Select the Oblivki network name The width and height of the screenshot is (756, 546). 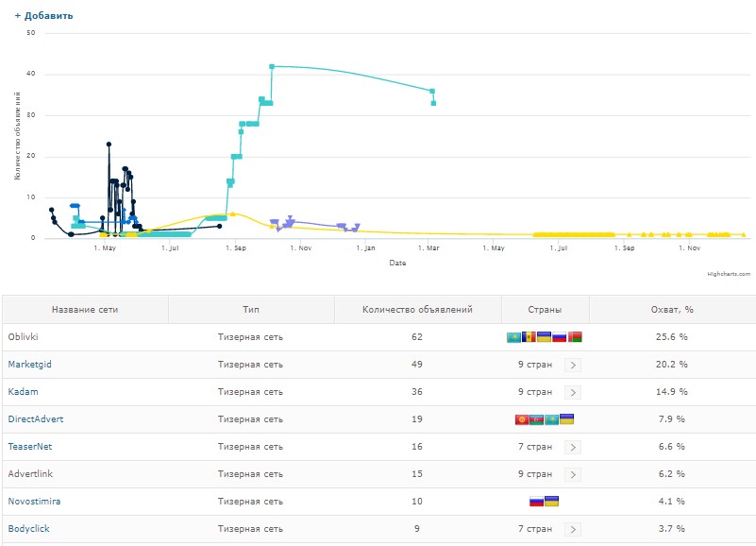click(x=23, y=337)
